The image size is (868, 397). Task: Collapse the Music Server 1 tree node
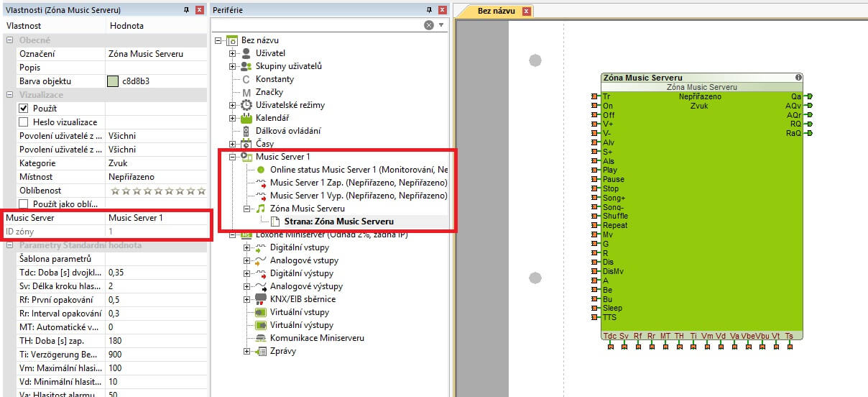pyautogui.click(x=232, y=157)
